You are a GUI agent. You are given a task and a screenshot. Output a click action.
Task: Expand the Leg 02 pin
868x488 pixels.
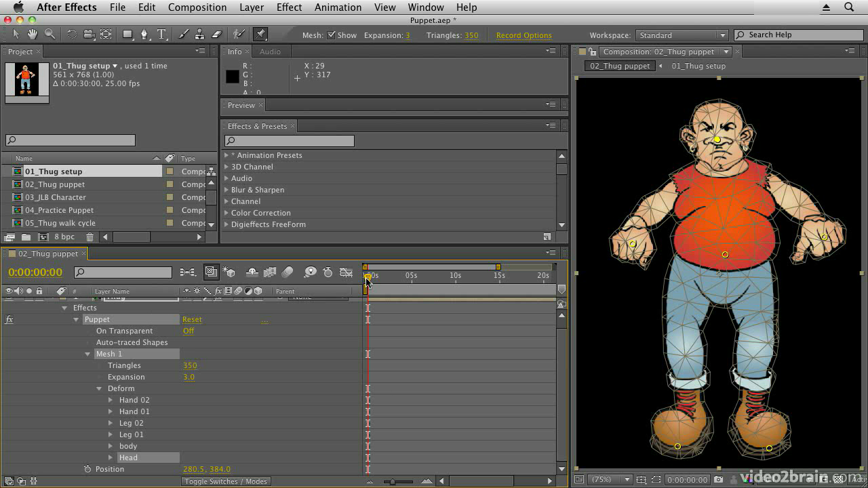111,423
